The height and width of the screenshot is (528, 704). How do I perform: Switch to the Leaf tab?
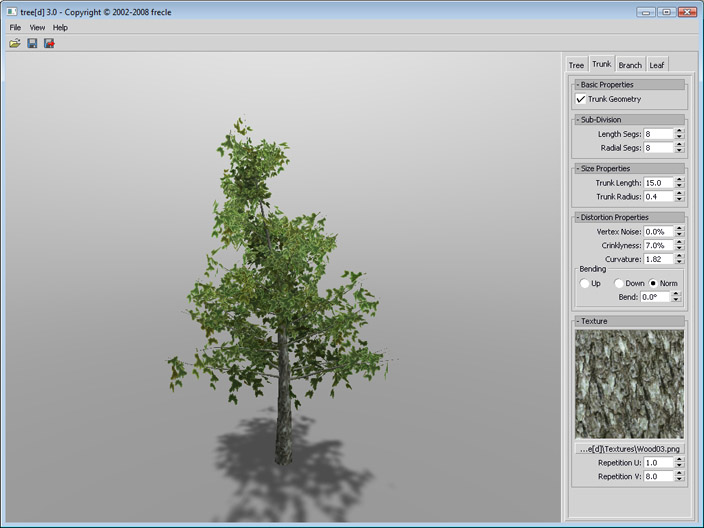click(x=657, y=65)
